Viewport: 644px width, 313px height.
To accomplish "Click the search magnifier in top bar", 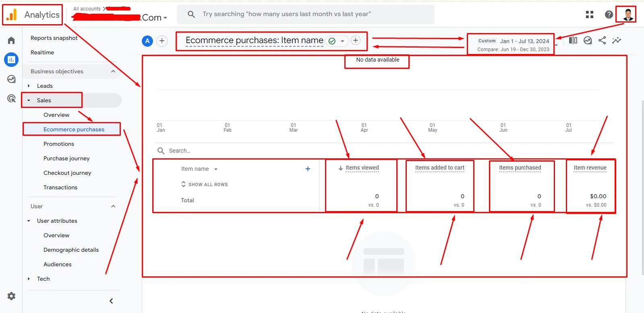I will click(191, 15).
